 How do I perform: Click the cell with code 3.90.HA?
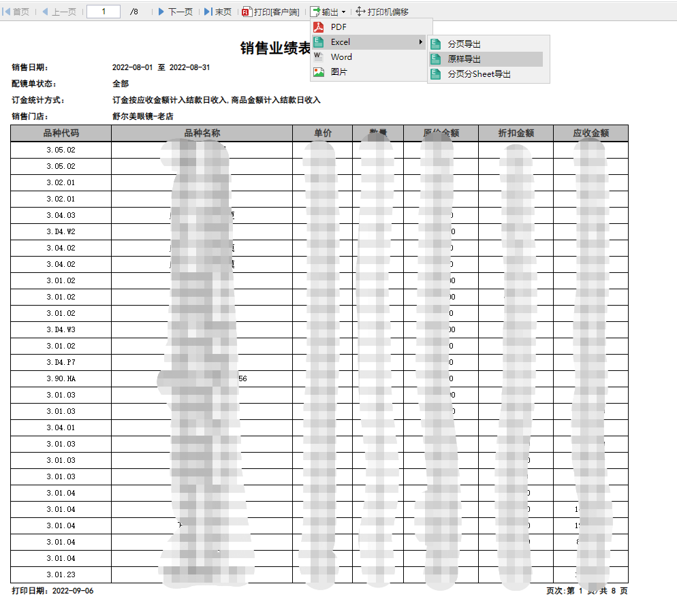(61, 378)
